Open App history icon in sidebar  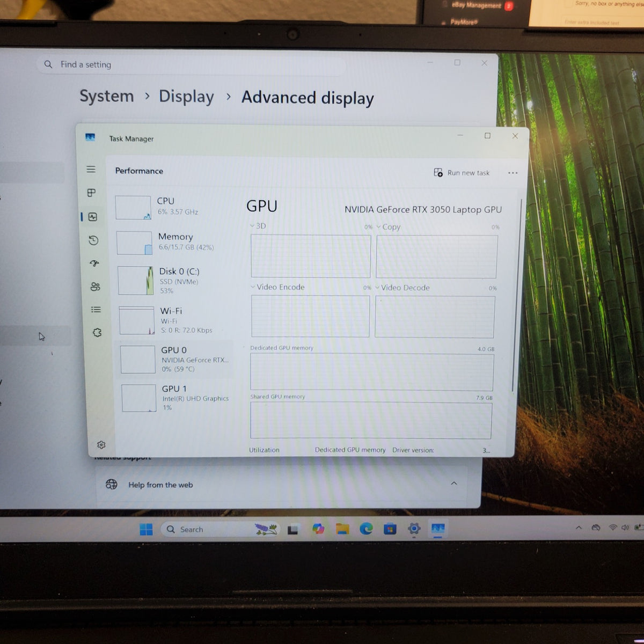93,240
